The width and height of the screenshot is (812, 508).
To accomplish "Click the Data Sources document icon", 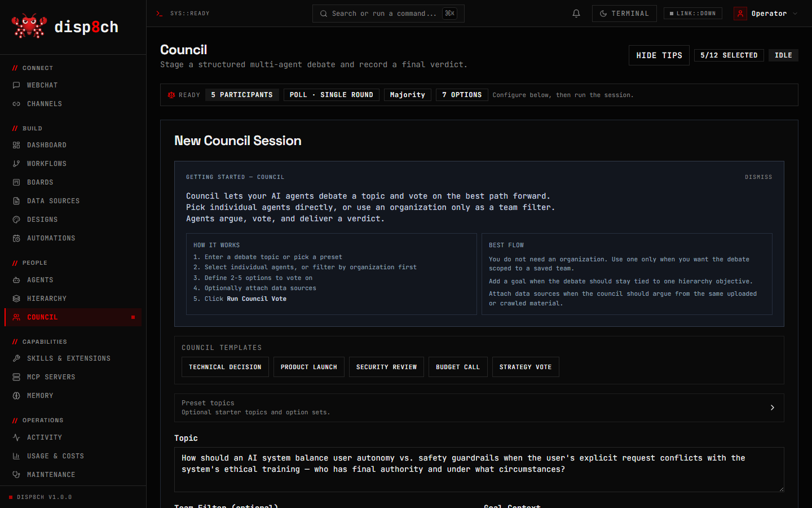I will [16, 201].
